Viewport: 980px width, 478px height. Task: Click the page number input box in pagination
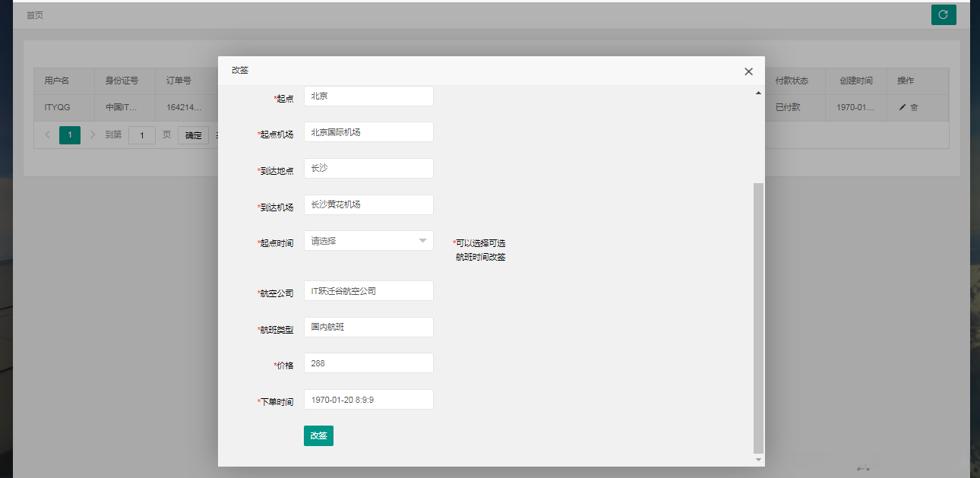pyautogui.click(x=141, y=134)
